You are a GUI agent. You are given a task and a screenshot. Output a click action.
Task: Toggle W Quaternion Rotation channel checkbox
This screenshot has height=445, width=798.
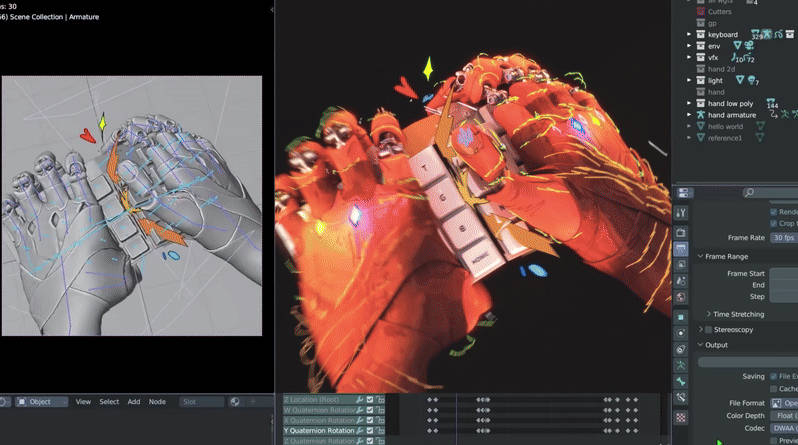(370, 410)
